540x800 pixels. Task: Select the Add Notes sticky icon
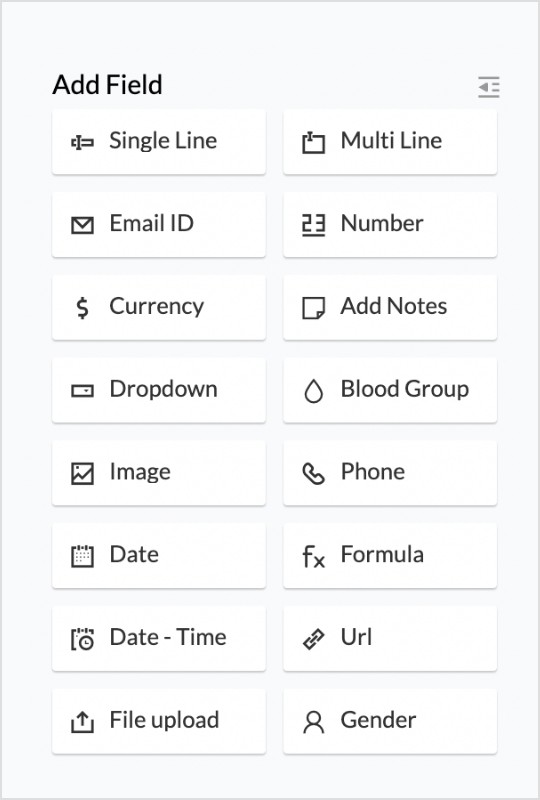[x=313, y=308]
